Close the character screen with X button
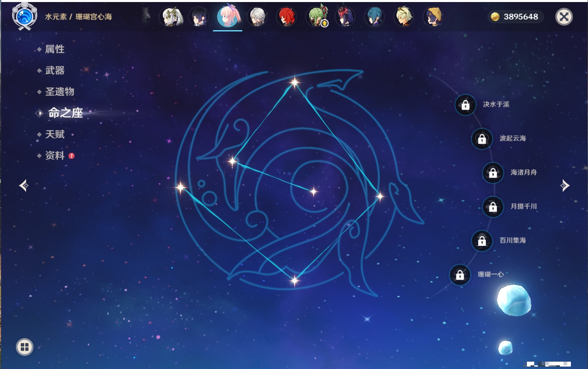The image size is (588, 369). click(x=564, y=17)
